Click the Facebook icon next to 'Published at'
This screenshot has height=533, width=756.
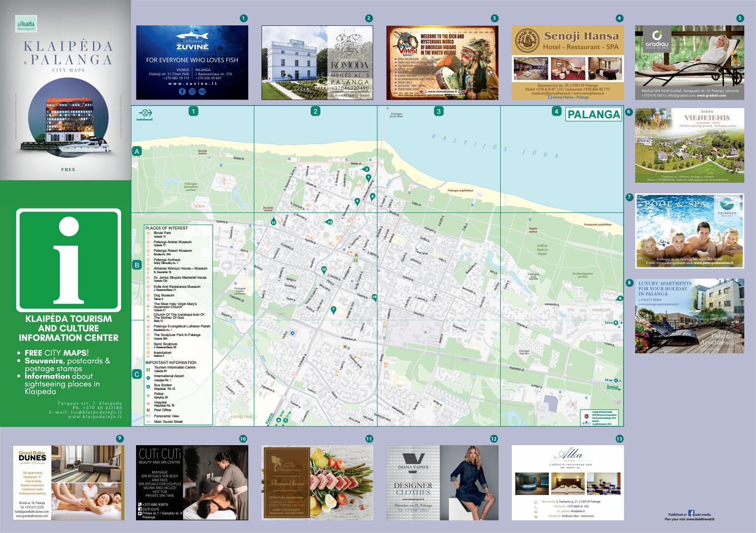tap(691, 514)
